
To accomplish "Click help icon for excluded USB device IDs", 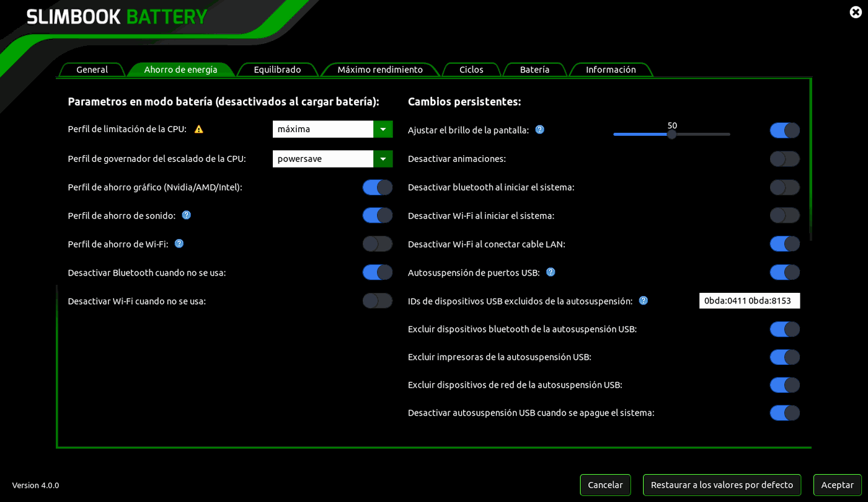I will [x=643, y=301].
